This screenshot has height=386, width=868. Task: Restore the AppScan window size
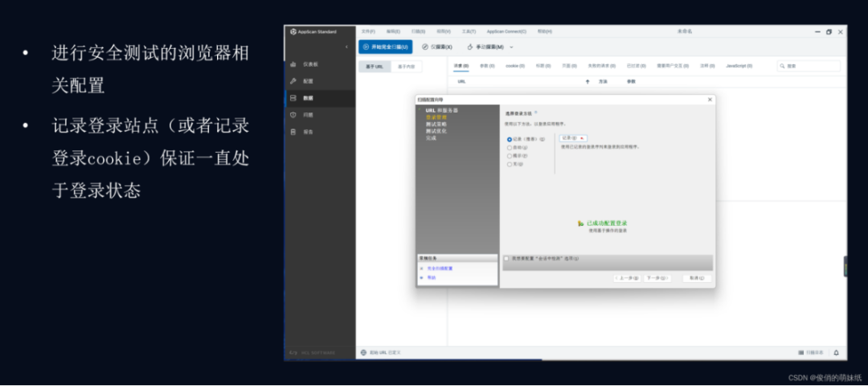pos(829,32)
